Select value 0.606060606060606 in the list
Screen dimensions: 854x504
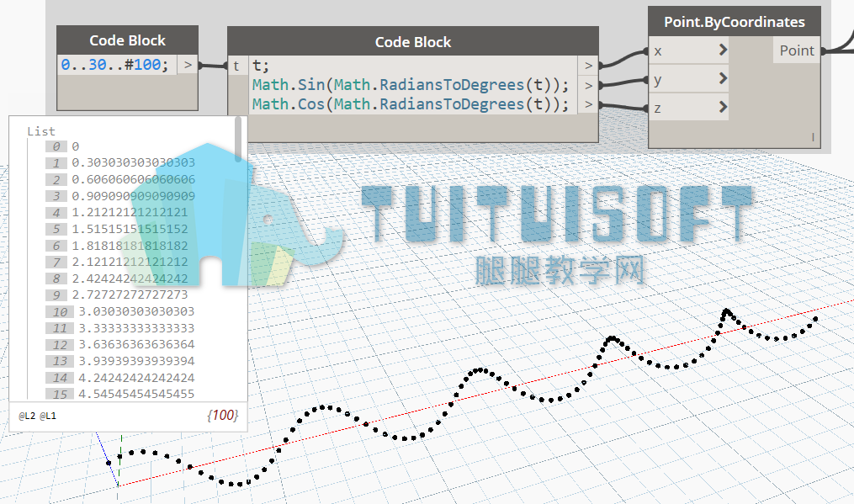point(134,179)
